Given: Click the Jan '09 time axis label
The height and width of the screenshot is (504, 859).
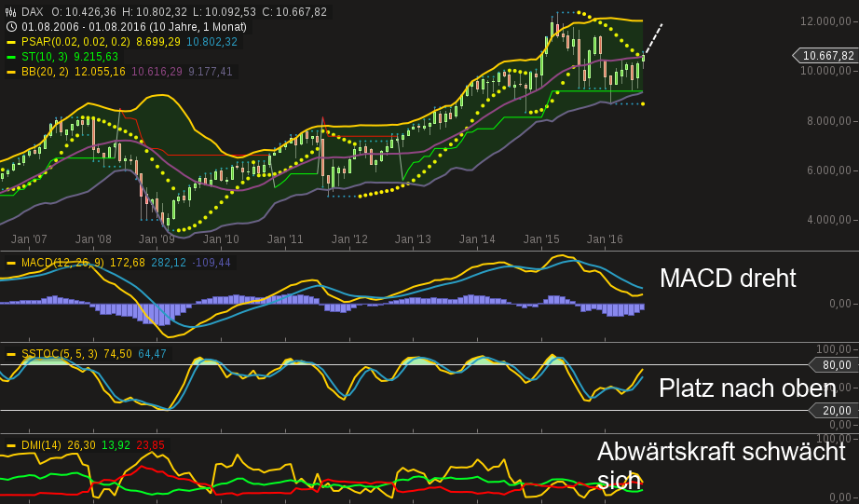Looking at the screenshot, I should pyautogui.click(x=157, y=239).
